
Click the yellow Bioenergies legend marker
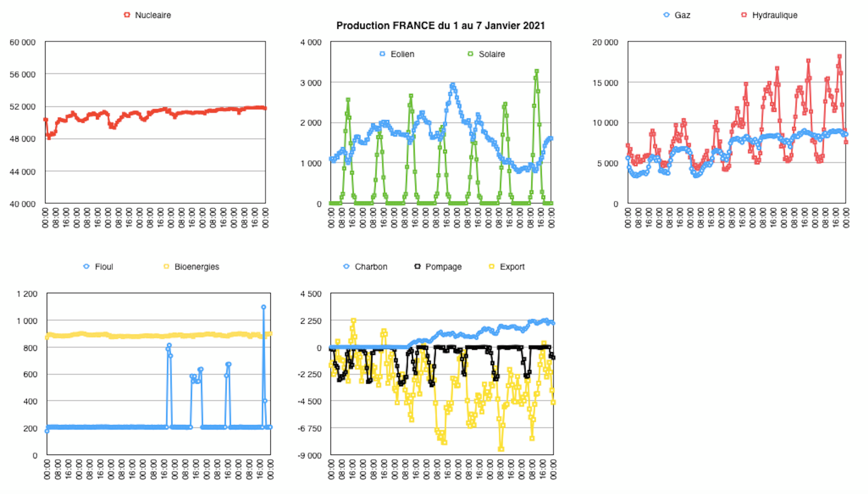[166, 267]
